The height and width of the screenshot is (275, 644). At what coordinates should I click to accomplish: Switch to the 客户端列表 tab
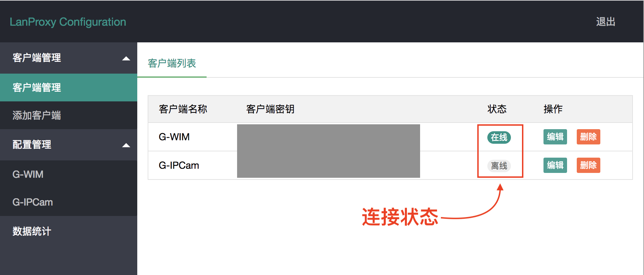tap(172, 63)
